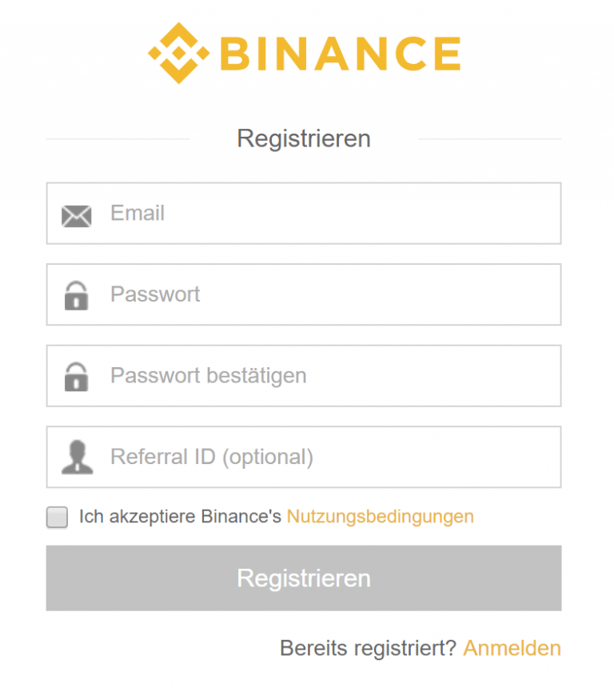
Task: Follow the Anmelden link
Action: coord(512,648)
